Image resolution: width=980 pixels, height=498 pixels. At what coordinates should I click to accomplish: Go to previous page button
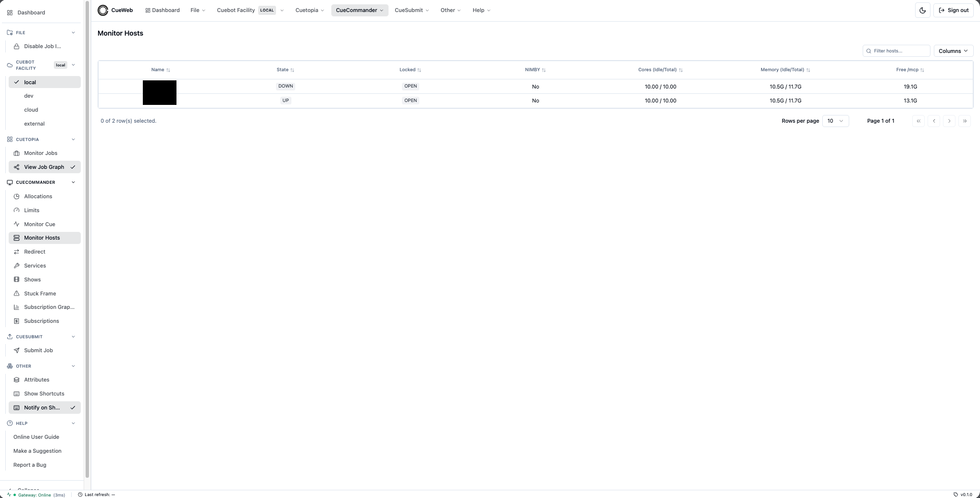click(934, 121)
